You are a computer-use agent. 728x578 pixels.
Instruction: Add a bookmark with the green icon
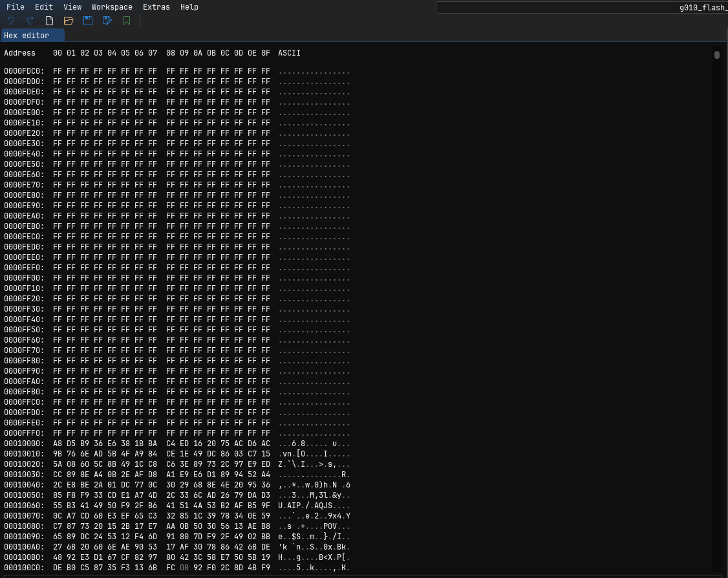click(x=127, y=21)
